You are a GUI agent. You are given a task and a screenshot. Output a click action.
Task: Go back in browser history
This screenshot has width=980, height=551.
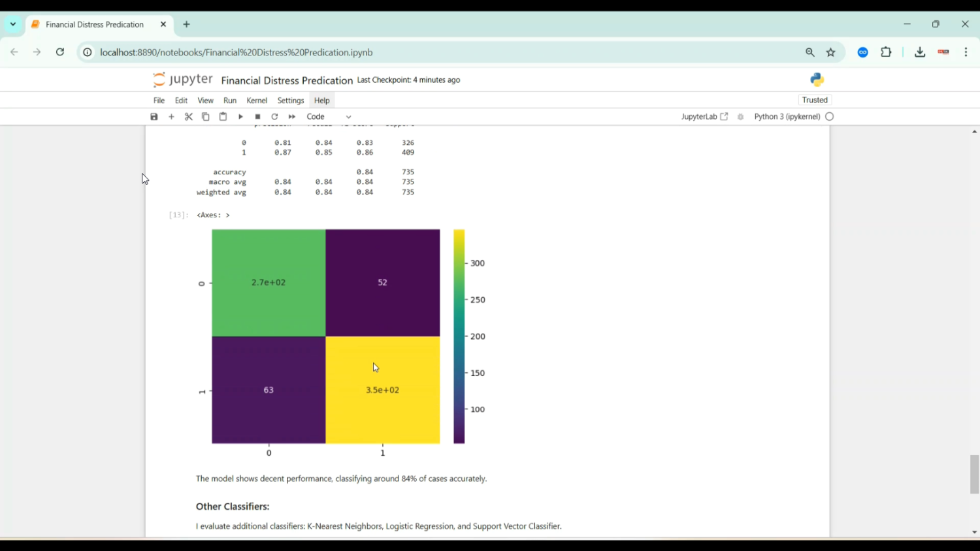14,52
